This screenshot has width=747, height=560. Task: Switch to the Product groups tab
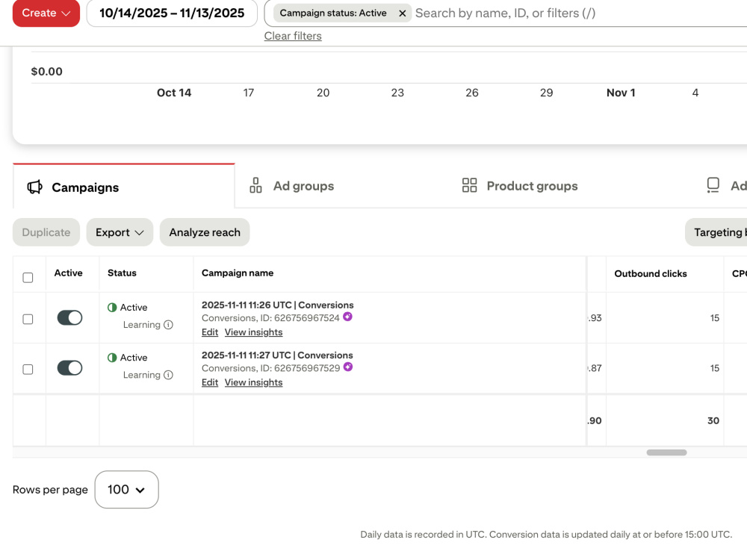[520, 186]
